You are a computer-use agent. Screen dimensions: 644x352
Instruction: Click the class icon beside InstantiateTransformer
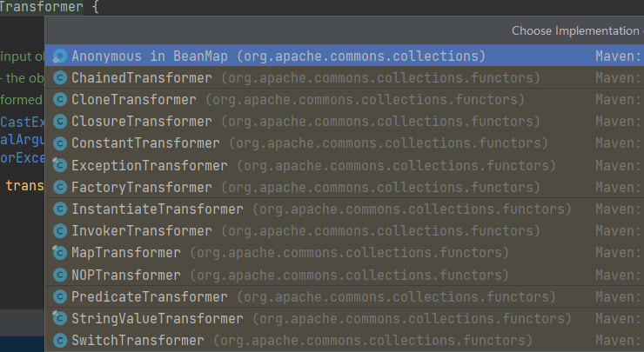pos(60,209)
